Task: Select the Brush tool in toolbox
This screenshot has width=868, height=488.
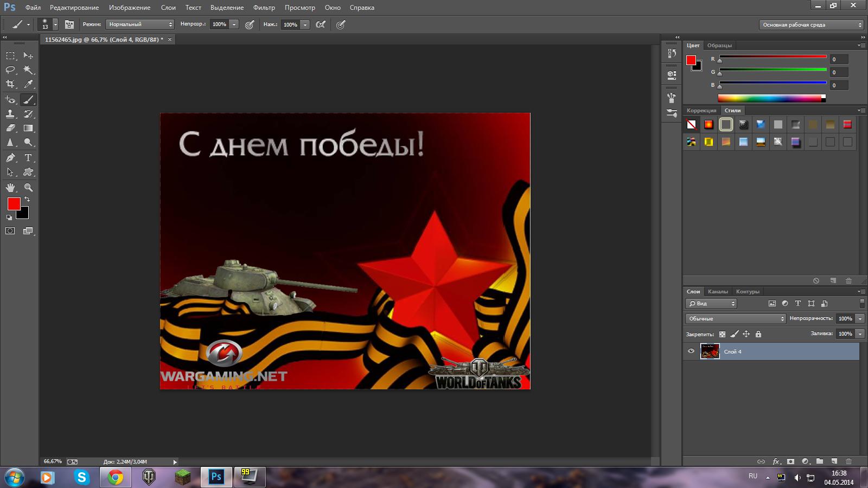Action: 28,100
